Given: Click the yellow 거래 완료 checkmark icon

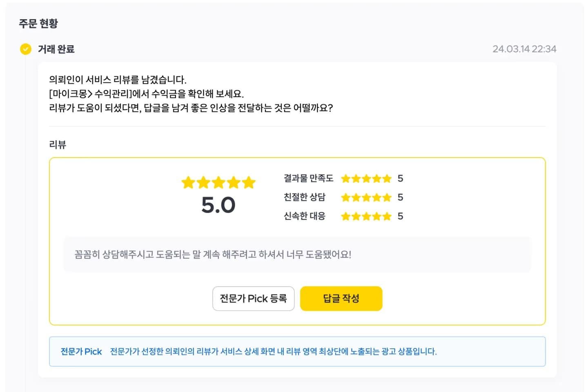Looking at the screenshot, I should [x=26, y=49].
